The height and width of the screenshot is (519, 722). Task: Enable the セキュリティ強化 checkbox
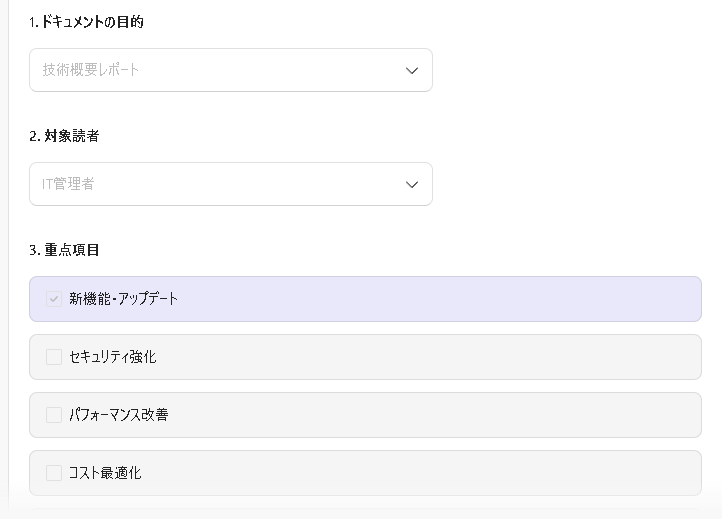point(54,357)
